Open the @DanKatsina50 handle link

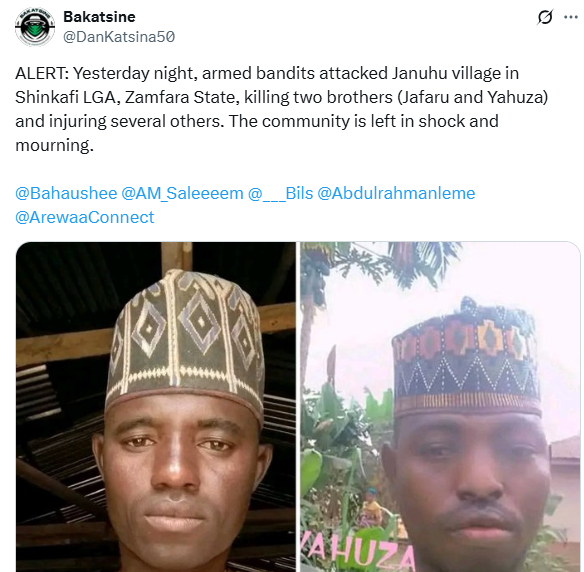119,37
